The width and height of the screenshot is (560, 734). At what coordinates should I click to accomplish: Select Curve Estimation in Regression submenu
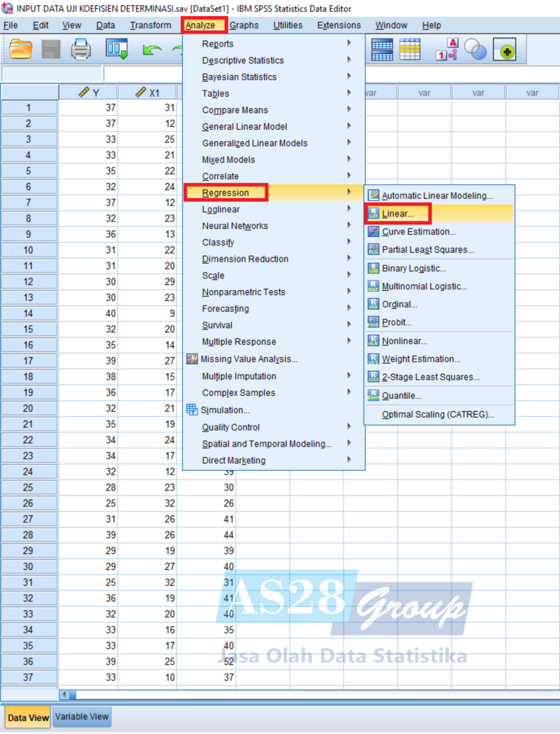coord(419,232)
